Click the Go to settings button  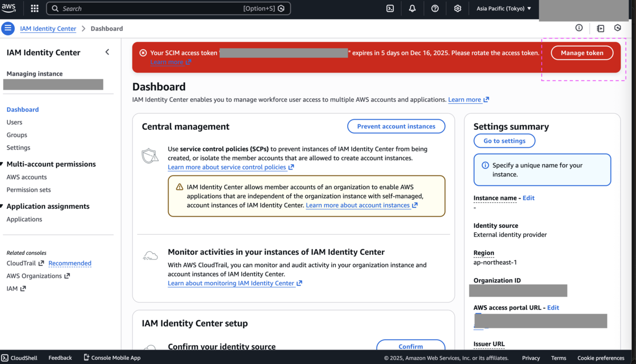point(505,141)
